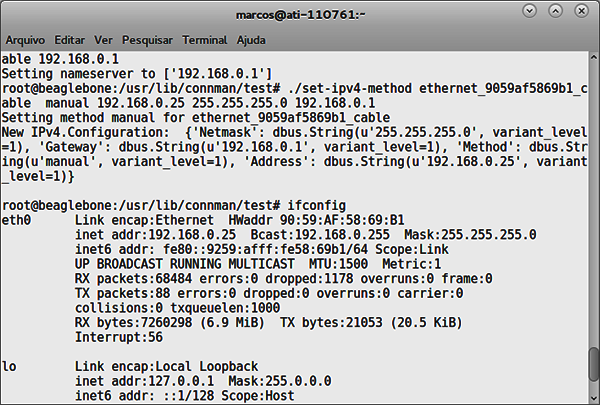The image size is (600, 405).
Task: Click the inet addr:192.168.0.25 text
Action: 155,235
